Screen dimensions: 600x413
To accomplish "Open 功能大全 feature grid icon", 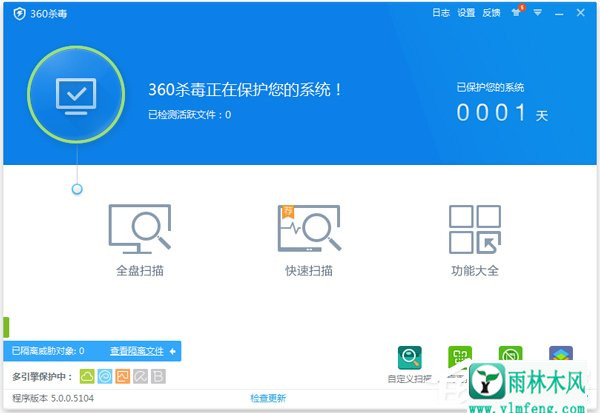I will click(475, 229).
